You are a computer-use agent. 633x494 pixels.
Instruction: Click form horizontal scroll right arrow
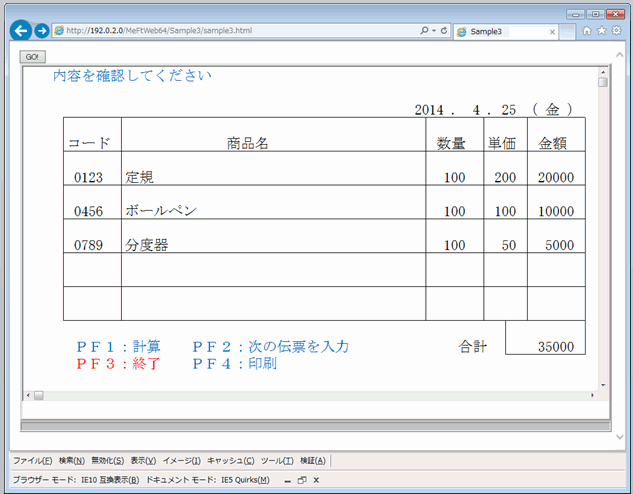(x=592, y=395)
